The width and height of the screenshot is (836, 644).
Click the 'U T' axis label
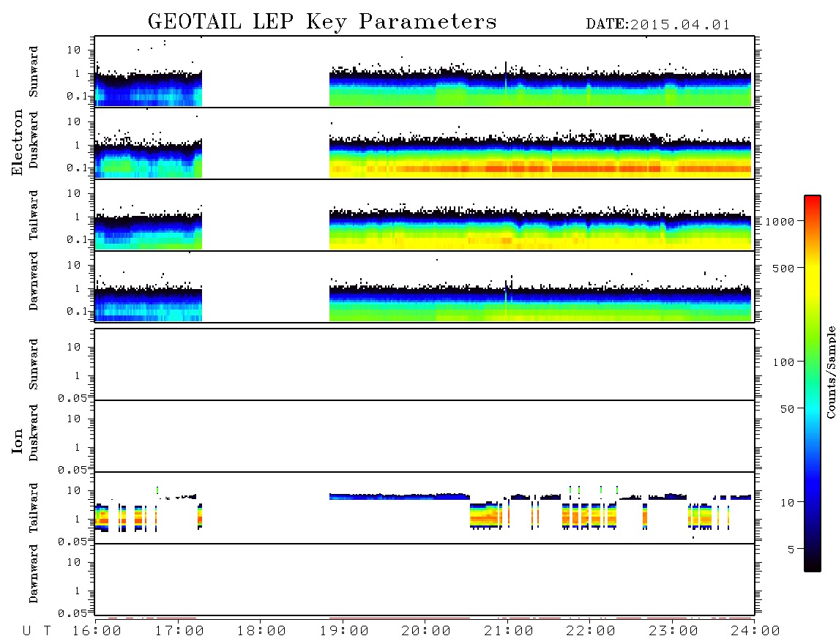point(37,632)
